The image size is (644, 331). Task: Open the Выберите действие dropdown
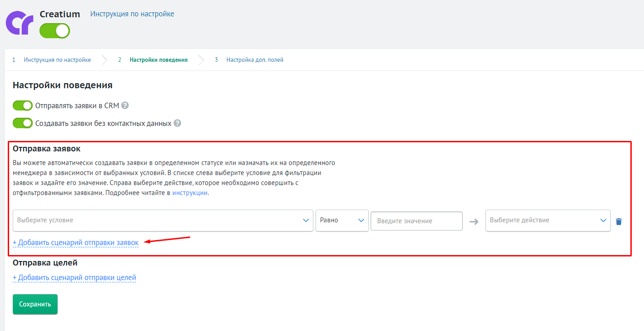548,221
